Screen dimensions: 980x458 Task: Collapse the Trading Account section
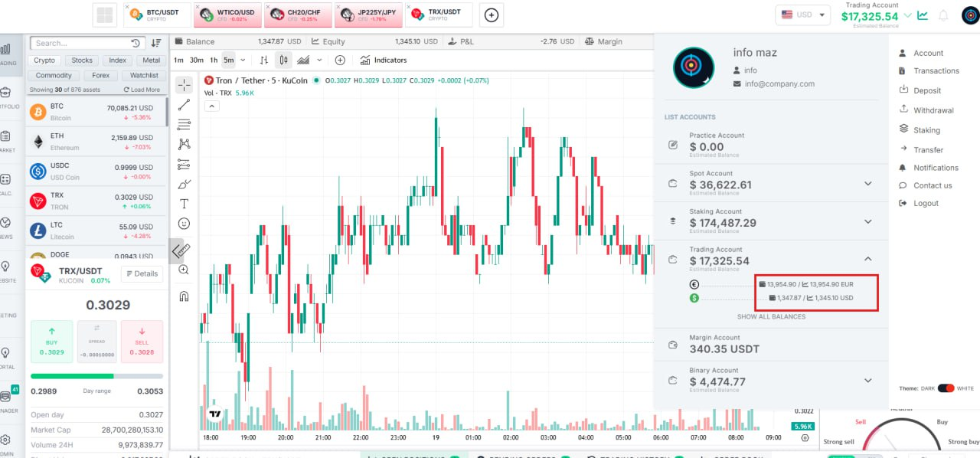(x=868, y=260)
